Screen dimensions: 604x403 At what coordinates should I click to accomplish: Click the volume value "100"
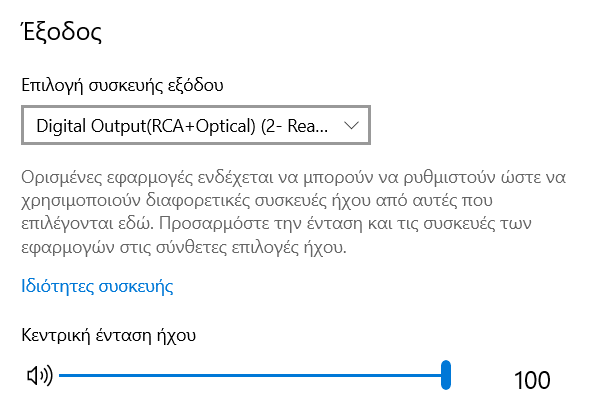point(531,380)
